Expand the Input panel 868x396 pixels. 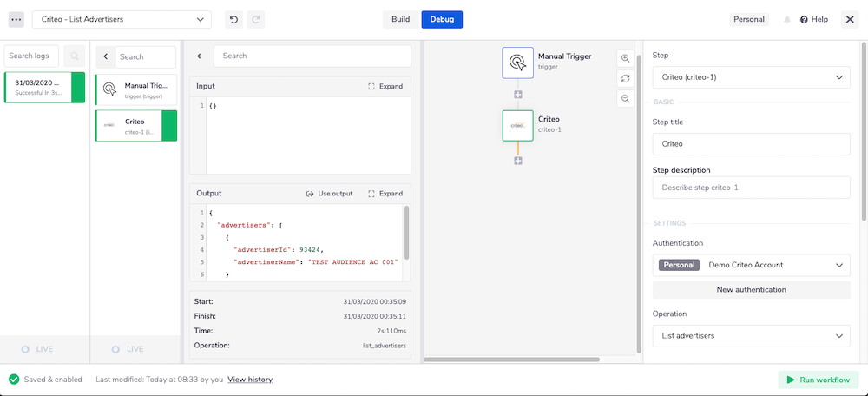[x=386, y=86]
